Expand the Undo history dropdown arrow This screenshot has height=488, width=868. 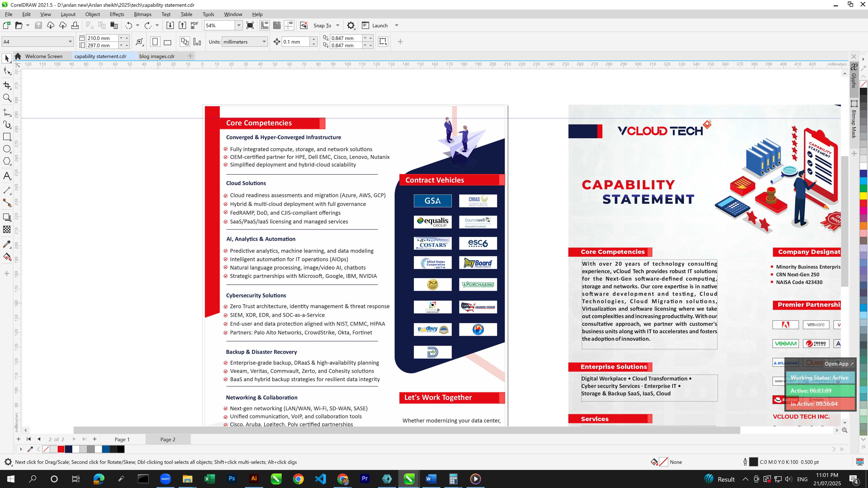[x=137, y=25]
